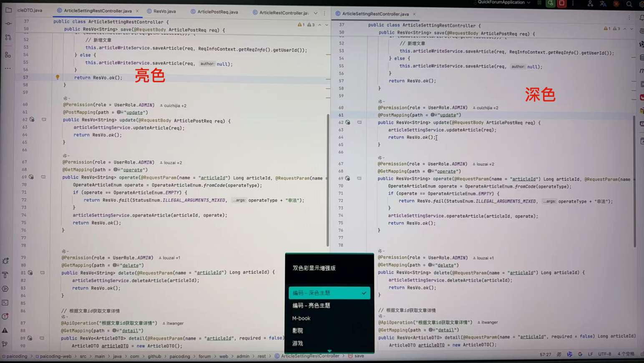
Task: Open the Problems warning tool window
Action: click(5, 330)
